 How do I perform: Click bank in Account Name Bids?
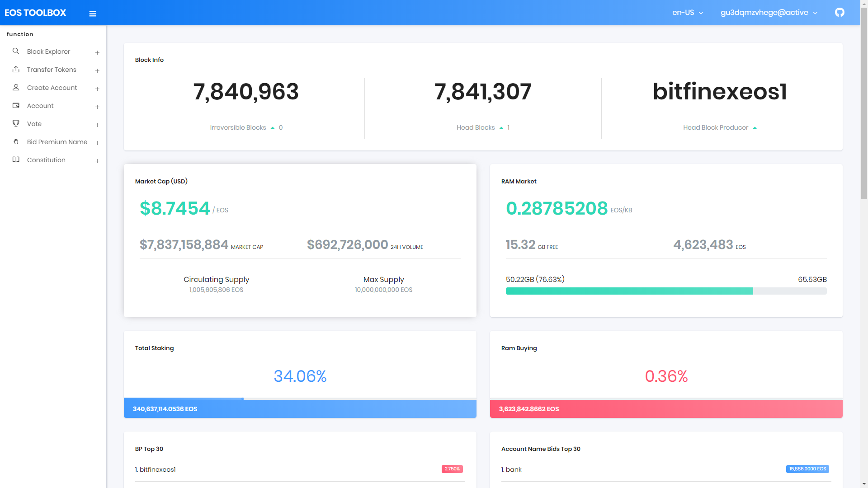[514, 469]
